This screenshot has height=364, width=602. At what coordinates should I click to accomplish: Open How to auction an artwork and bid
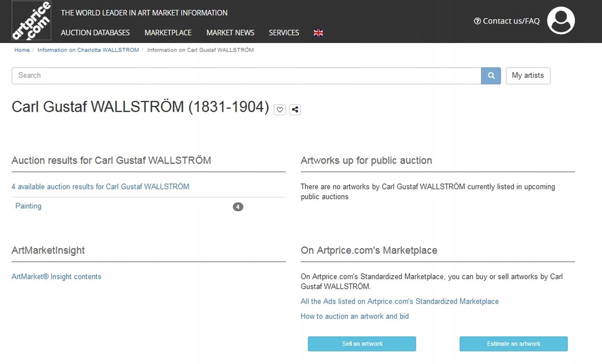tap(354, 316)
